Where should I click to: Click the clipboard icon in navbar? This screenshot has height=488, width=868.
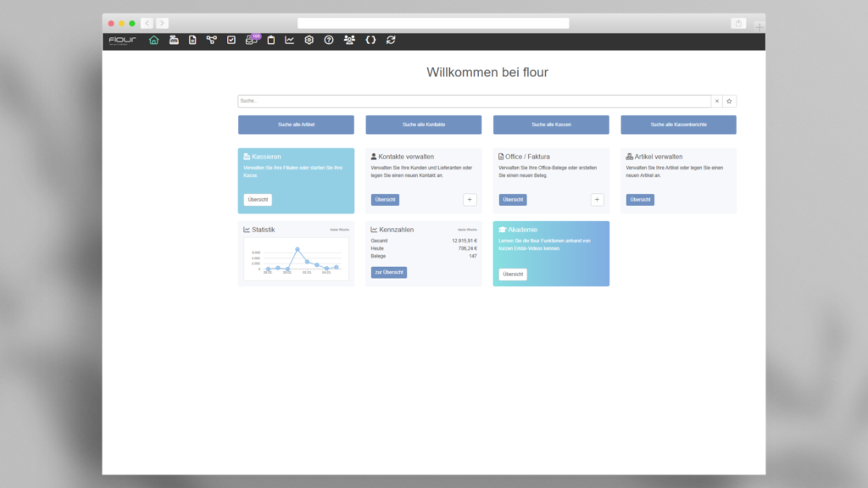270,40
